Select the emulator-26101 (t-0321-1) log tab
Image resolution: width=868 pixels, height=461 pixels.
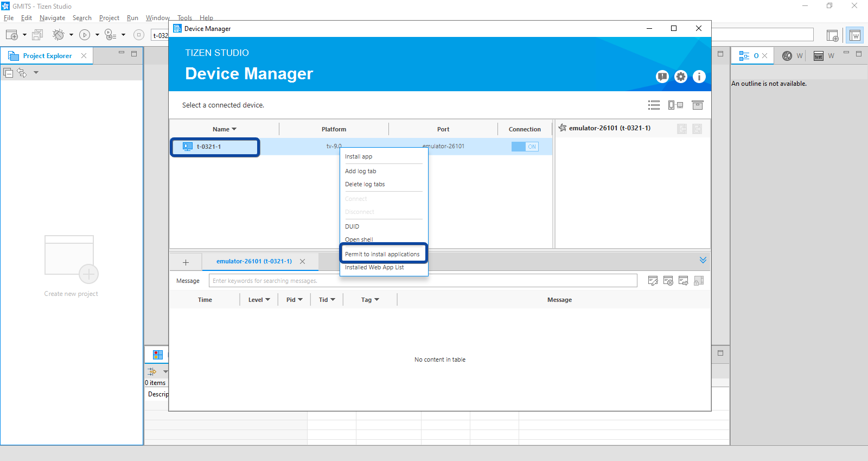(x=254, y=261)
